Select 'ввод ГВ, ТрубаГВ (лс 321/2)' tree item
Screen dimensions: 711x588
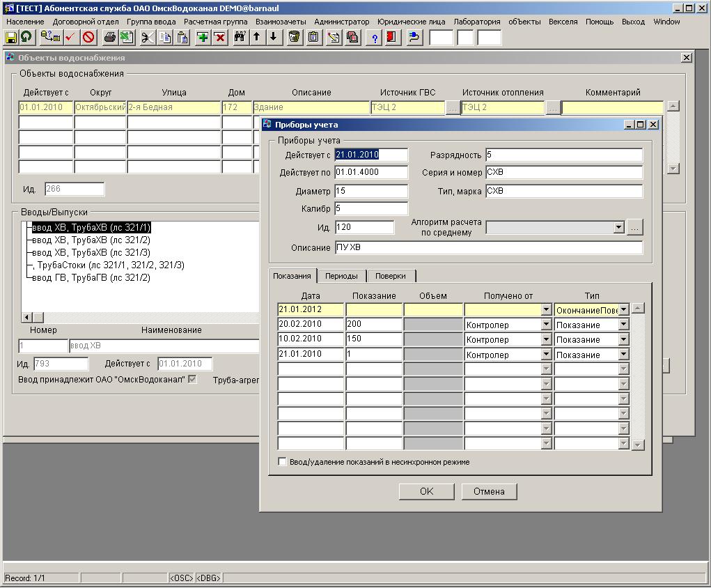pyautogui.click(x=91, y=278)
